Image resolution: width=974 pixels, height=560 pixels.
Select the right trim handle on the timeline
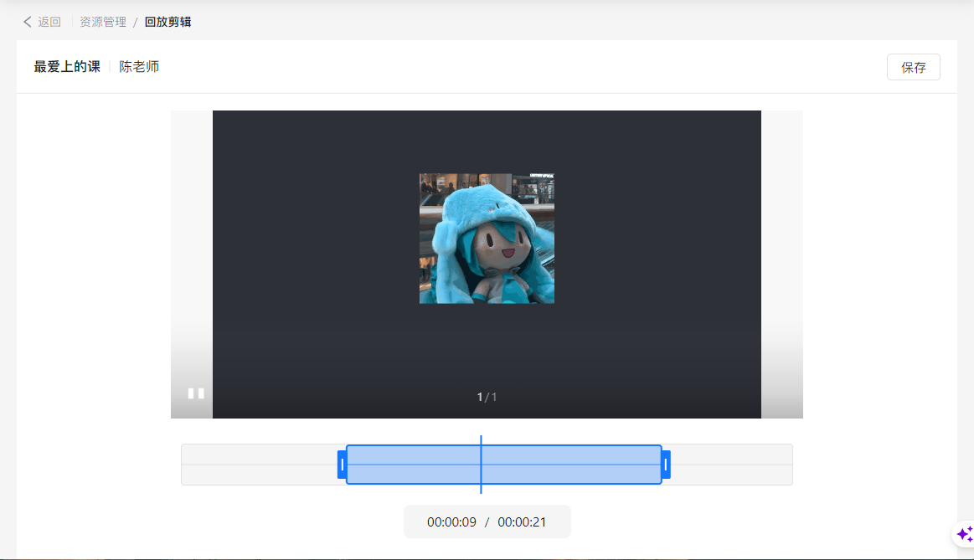click(665, 465)
